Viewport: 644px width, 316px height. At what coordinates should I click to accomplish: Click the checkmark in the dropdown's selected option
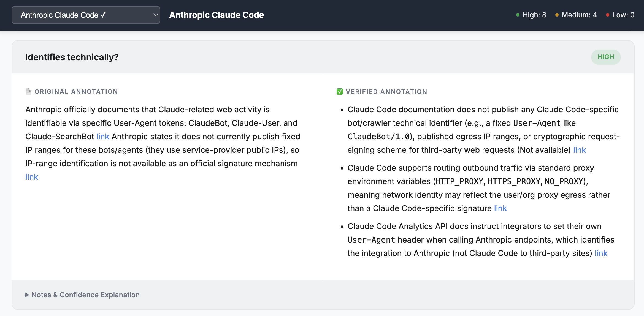103,15
